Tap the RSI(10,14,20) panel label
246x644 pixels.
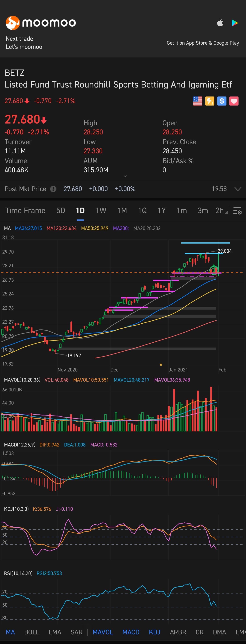click(x=18, y=573)
